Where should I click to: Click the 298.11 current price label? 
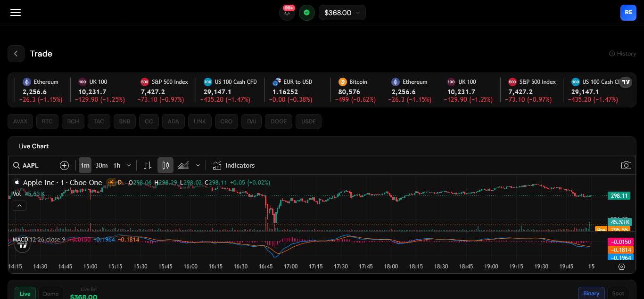tap(619, 195)
